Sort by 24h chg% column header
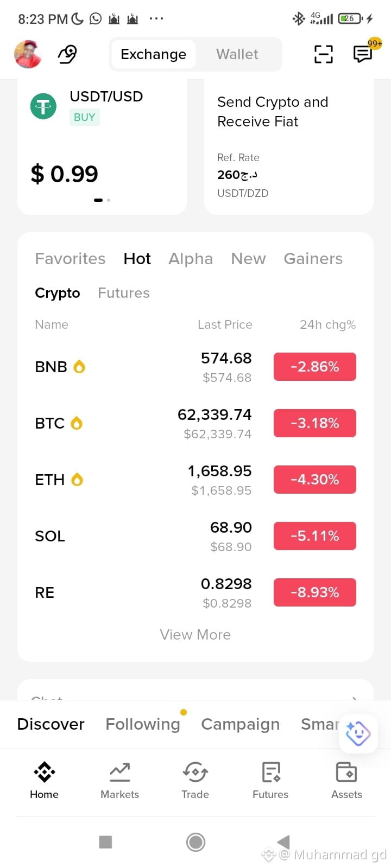This screenshot has width=391, height=868. pyautogui.click(x=328, y=324)
